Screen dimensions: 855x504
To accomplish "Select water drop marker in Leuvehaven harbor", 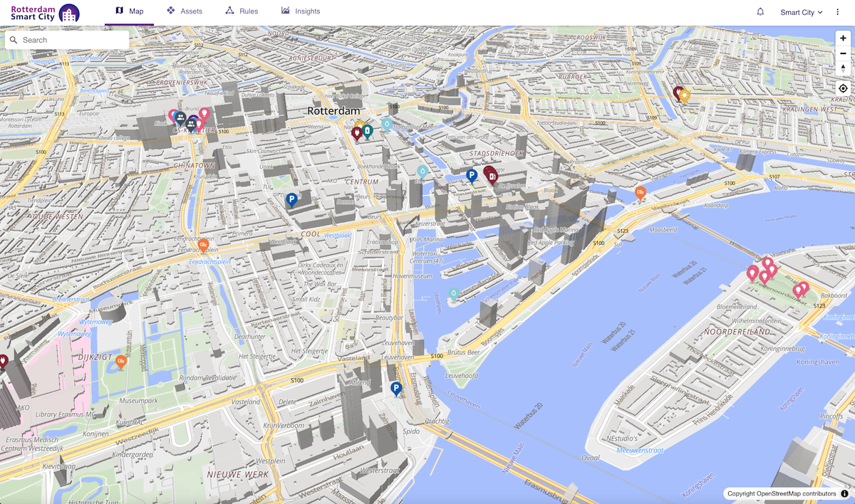I will (454, 293).
